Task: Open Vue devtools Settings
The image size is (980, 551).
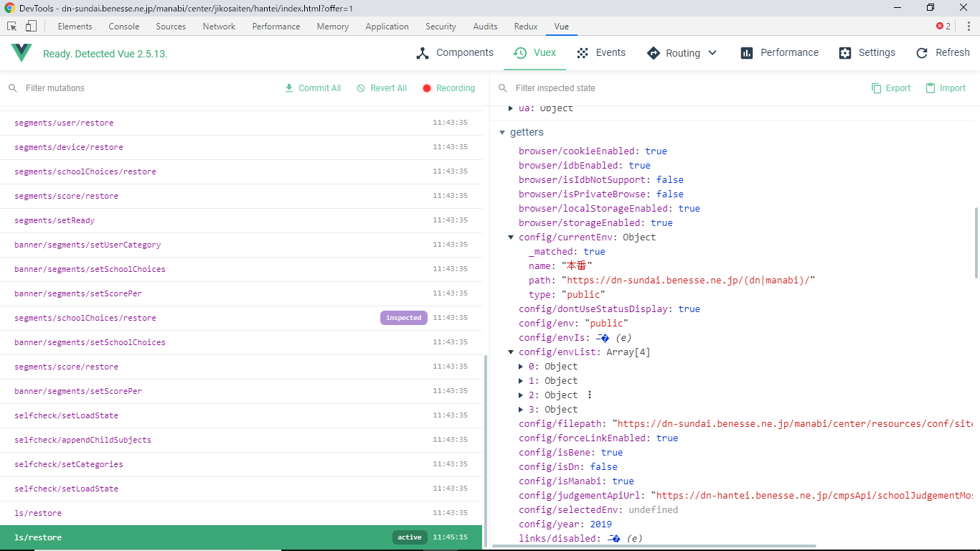Action: point(867,53)
